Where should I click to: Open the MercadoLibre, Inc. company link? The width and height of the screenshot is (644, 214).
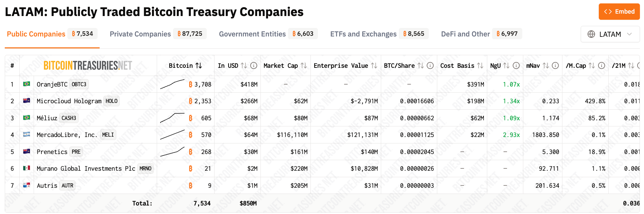[67, 135]
